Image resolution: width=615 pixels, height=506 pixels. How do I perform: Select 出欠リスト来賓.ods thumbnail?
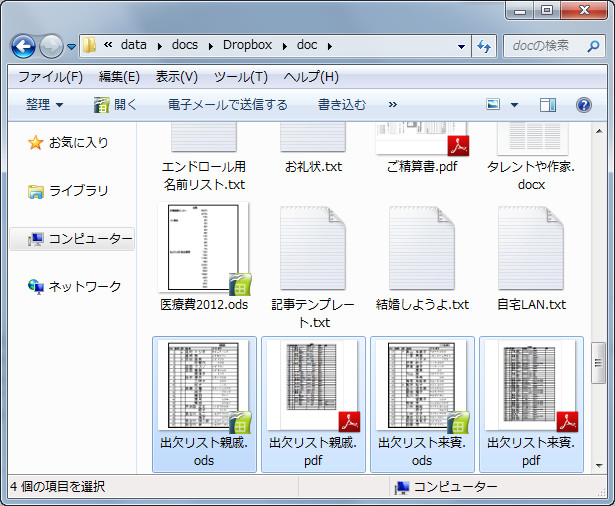pyautogui.click(x=422, y=385)
